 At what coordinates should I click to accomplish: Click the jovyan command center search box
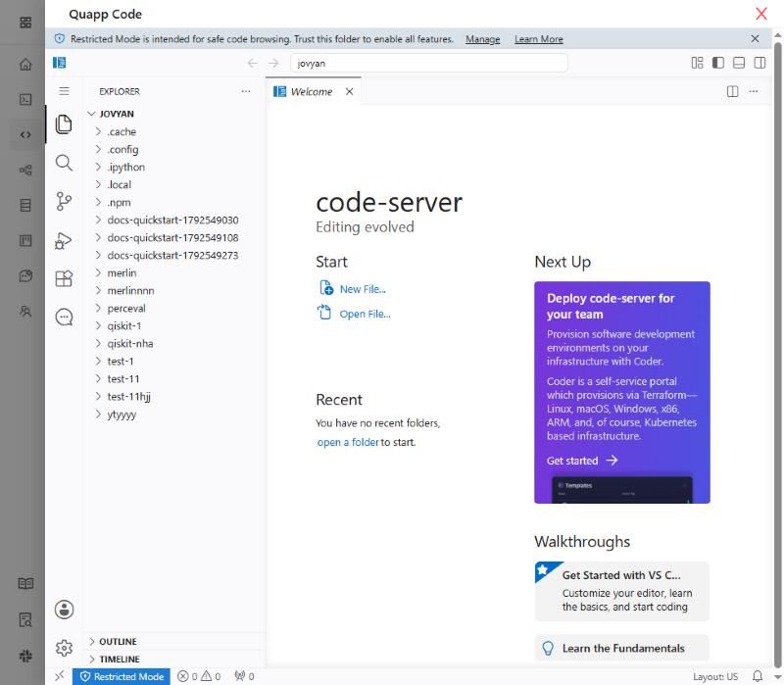(428, 63)
